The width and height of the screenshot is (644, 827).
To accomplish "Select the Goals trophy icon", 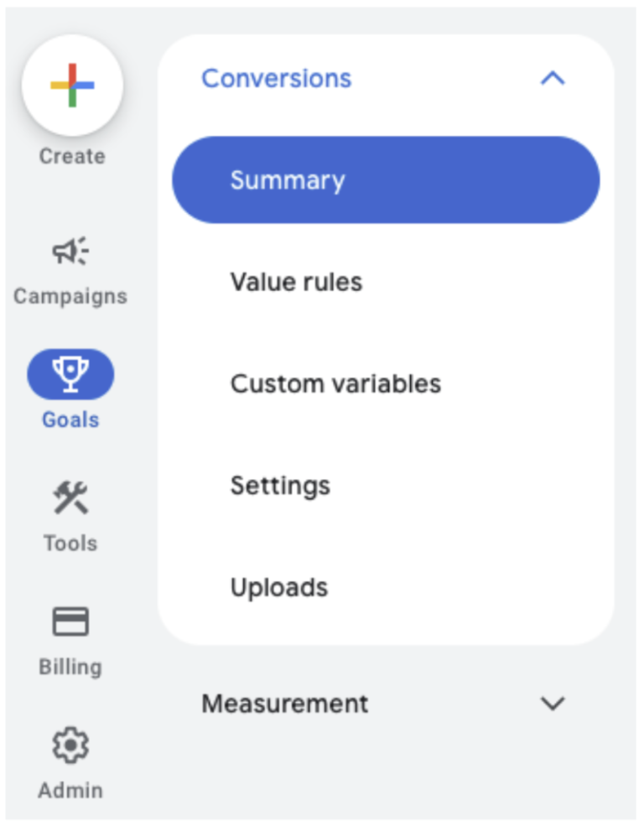I will (x=70, y=374).
